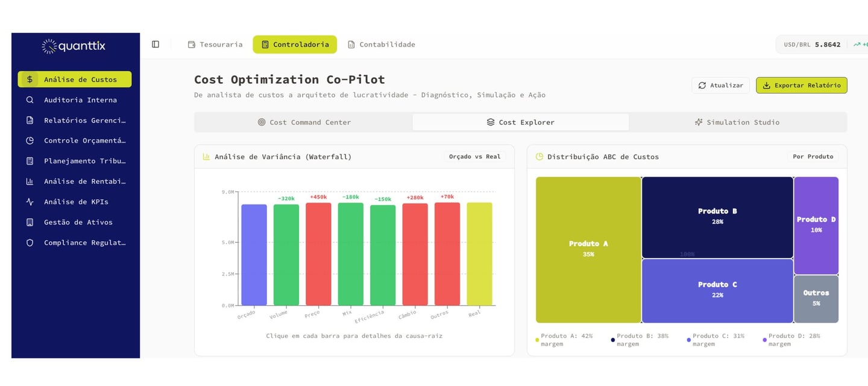Click the pie chart icon for Controle Orçamentário
This screenshot has height=386, width=868.
(x=30, y=141)
